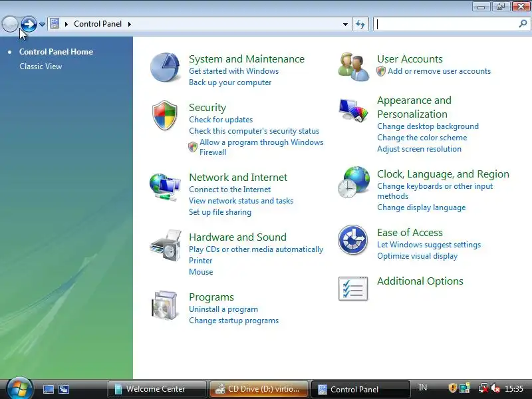
Task: Click Show Desktop quick launch icon
Action: pos(48,389)
